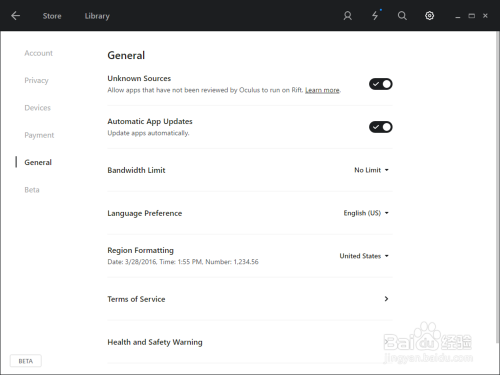Close the Oculus window
This screenshot has width=500, height=375.
click(485, 16)
